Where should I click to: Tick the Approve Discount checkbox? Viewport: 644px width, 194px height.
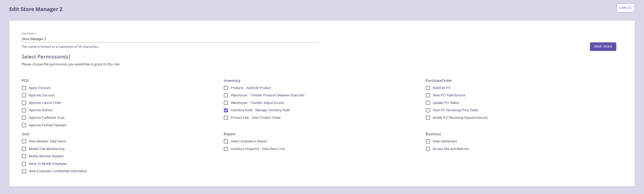pyautogui.click(x=24, y=95)
